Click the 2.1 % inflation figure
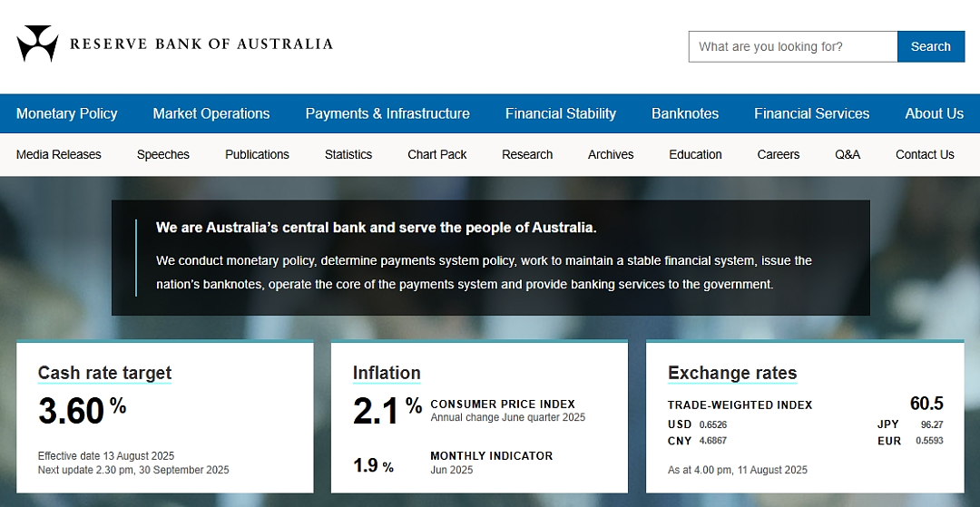The image size is (980, 507). pos(387,411)
